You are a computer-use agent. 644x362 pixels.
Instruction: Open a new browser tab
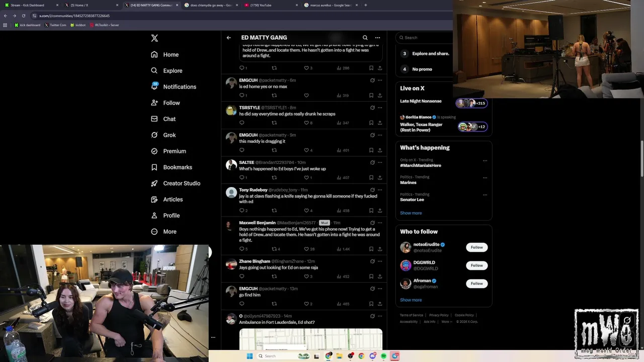(365, 5)
